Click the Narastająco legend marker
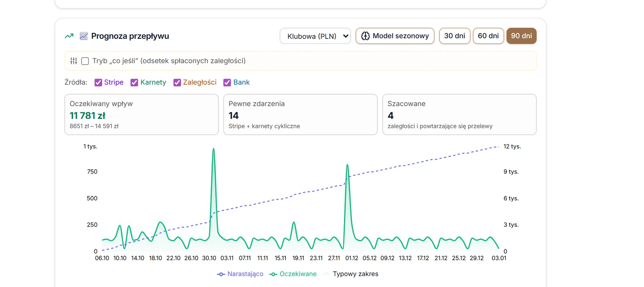The image size is (644, 287). 221,274
